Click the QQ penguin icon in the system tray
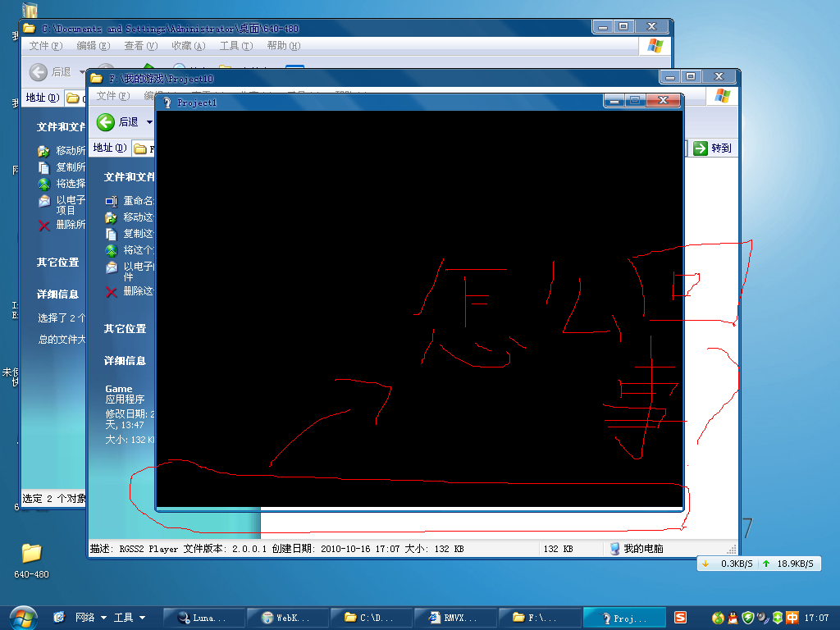Image resolution: width=840 pixels, height=630 pixels. point(733,618)
